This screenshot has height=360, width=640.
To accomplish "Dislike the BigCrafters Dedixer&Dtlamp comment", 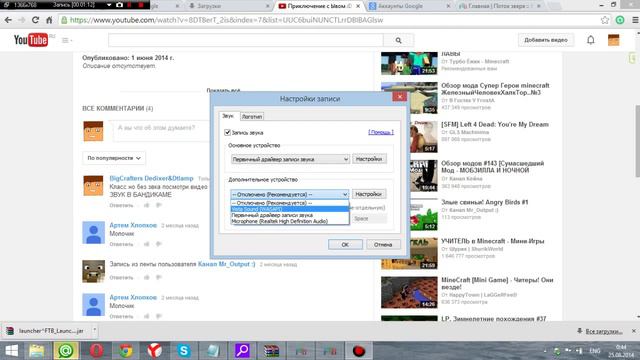I will [x=159, y=205].
